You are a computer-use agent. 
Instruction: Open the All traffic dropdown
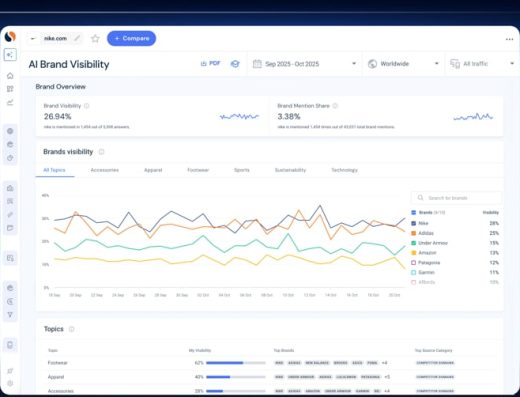click(x=482, y=64)
